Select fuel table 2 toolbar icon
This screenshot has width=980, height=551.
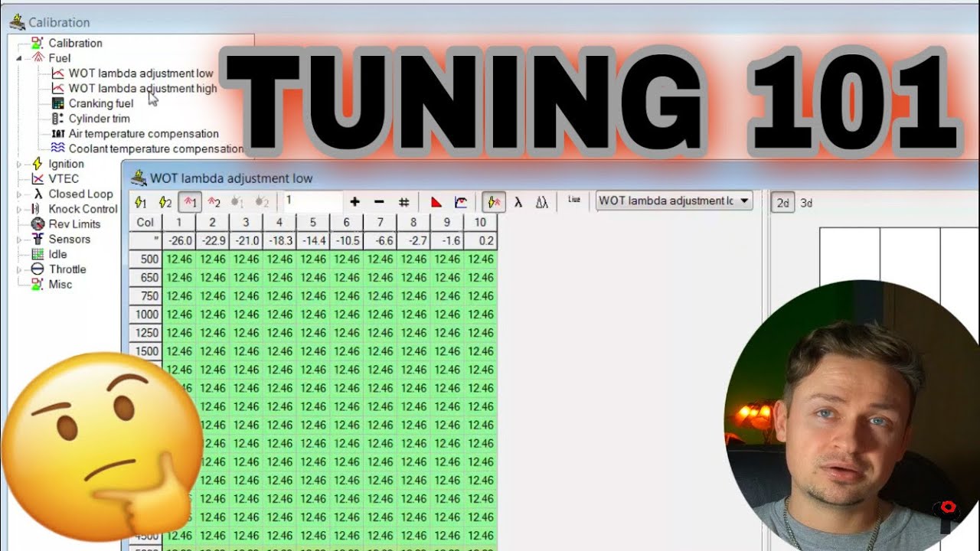pyautogui.click(x=214, y=203)
